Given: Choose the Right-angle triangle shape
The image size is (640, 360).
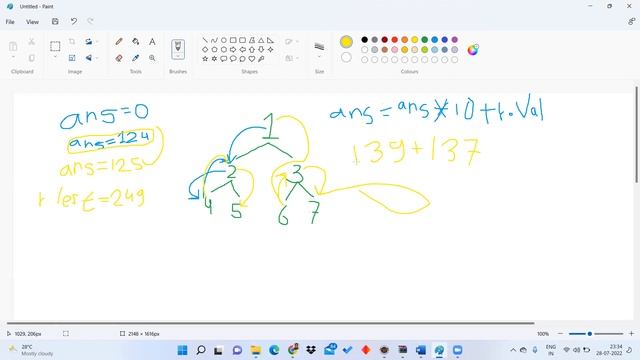Looking at the screenshot, I should click(x=270, y=40).
